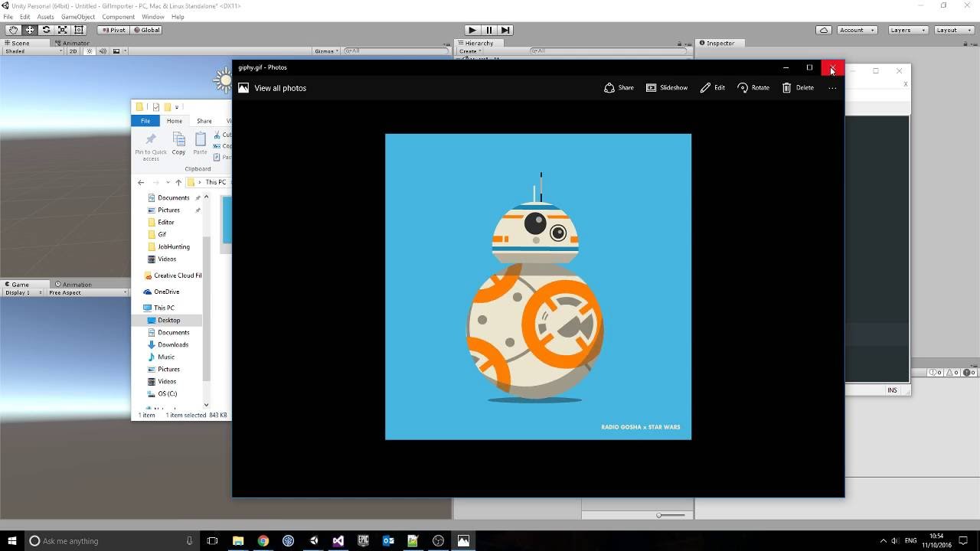Open the Shaded draw mode dropdown

[34, 51]
